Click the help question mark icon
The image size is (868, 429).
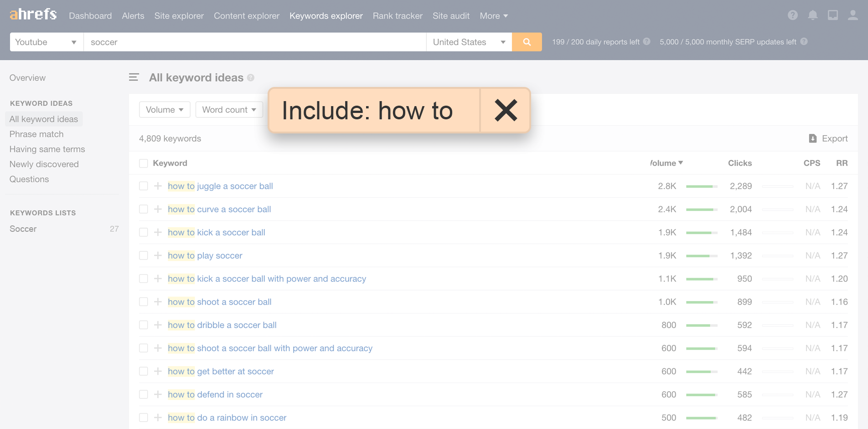792,15
